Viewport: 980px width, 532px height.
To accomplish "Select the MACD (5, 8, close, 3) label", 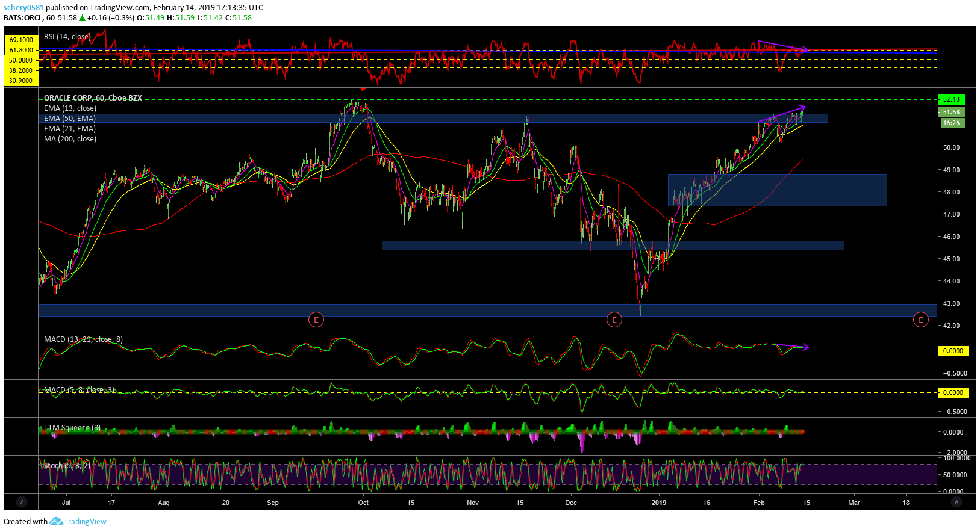I will (x=79, y=390).
